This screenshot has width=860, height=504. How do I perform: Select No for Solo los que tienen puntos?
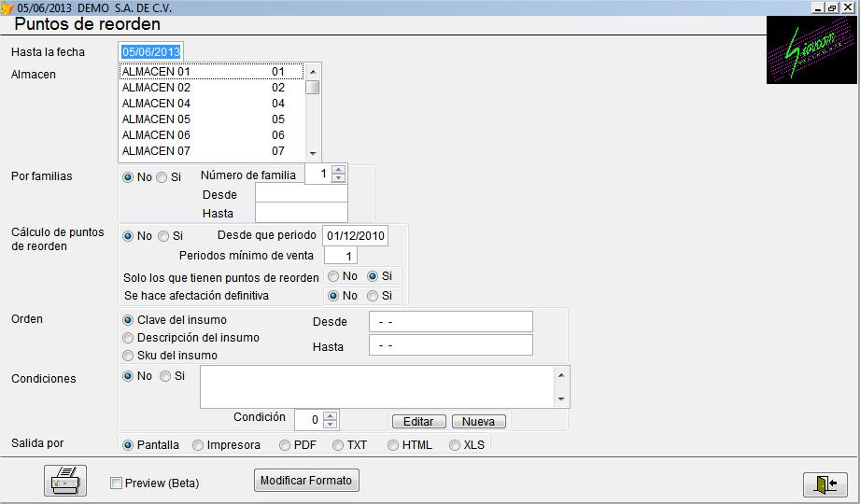[x=333, y=276]
